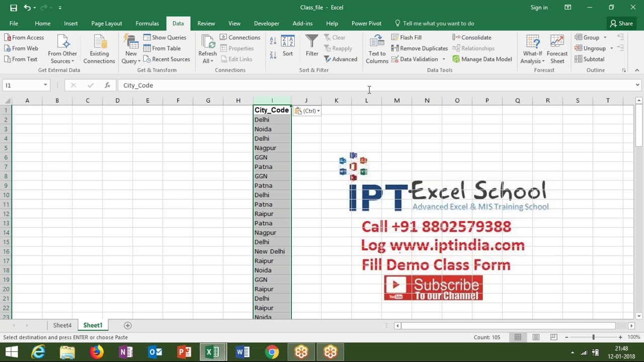Screen dimensions: 644x362
Task: Expand the formula bar
Action: [x=637, y=85]
